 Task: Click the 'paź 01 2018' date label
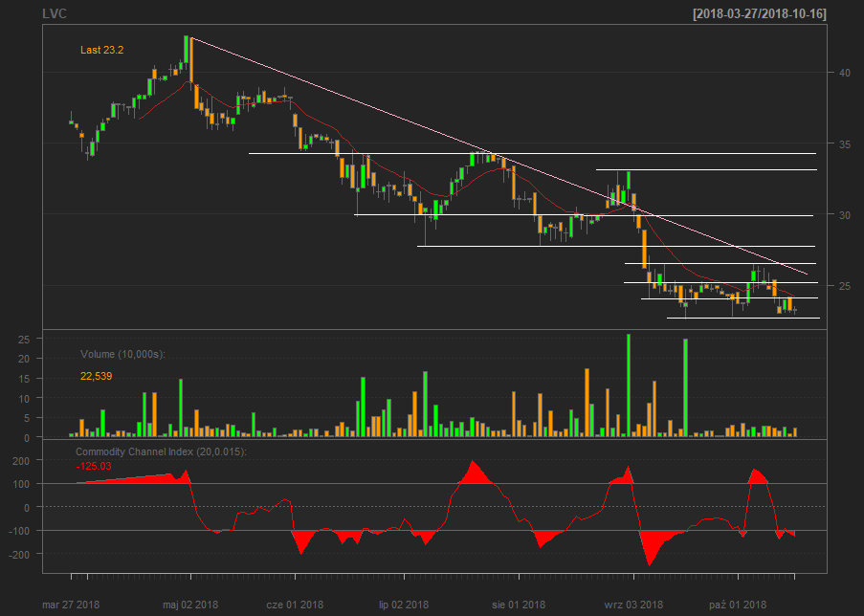[x=738, y=605]
